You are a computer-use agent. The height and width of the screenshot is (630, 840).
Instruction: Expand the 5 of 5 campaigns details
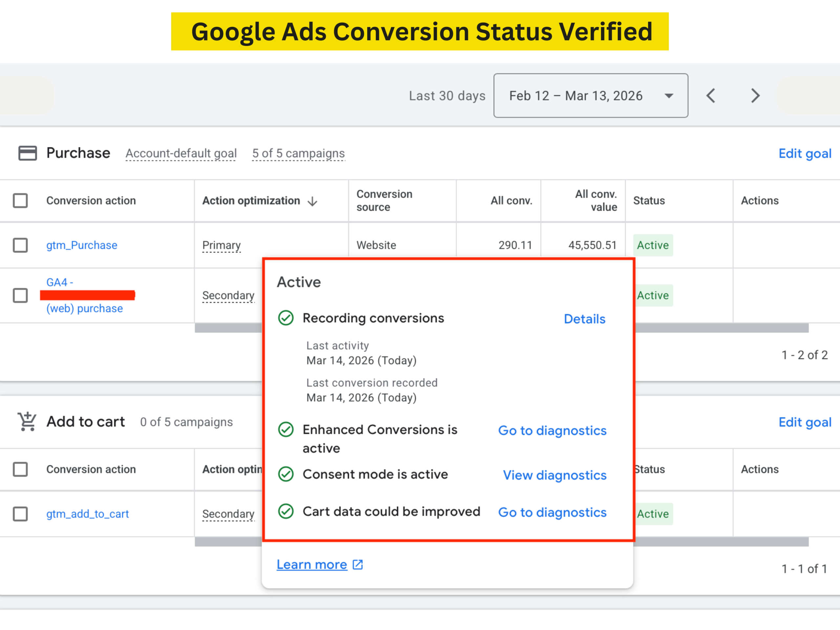tap(298, 154)
